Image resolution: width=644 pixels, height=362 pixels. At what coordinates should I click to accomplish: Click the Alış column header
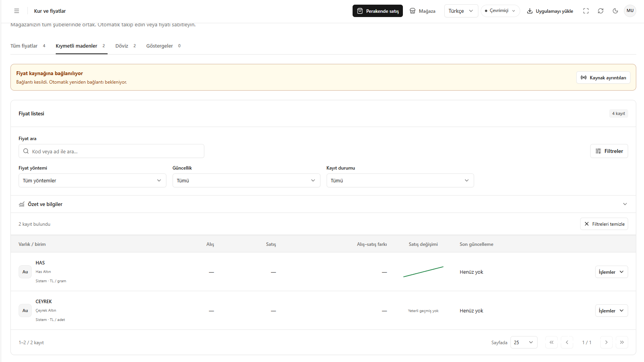point(210,244)
